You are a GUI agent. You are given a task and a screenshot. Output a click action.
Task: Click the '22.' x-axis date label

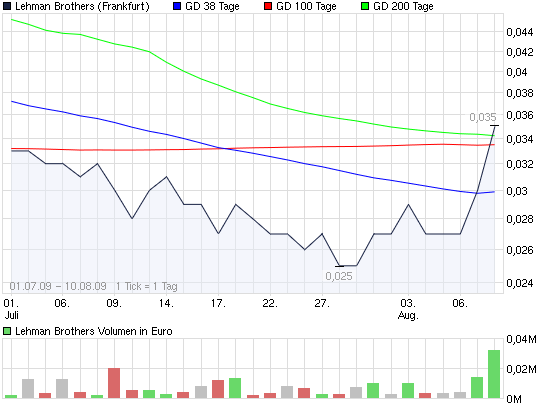coord(270,303)
